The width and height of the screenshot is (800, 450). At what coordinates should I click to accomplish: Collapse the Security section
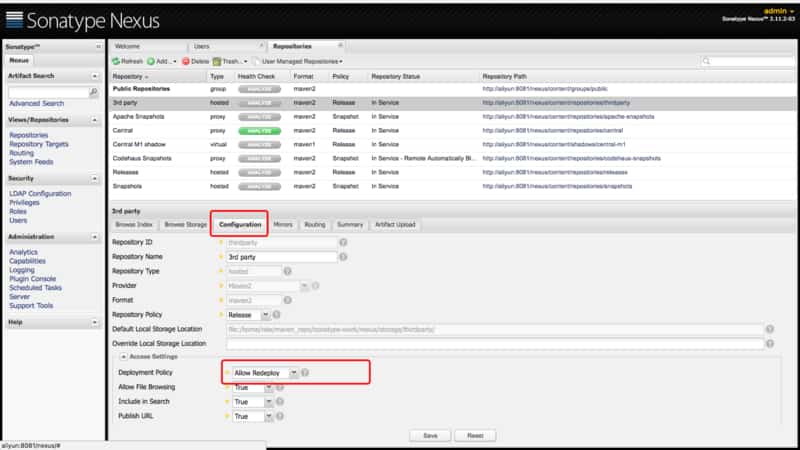94,179
